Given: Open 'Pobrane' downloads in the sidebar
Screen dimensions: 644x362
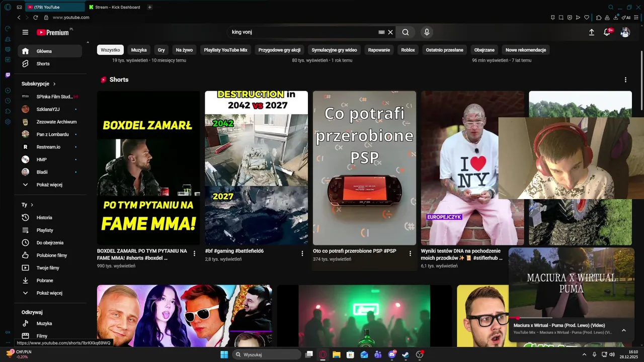Looking at the screenshot, I should pos(50,281).
